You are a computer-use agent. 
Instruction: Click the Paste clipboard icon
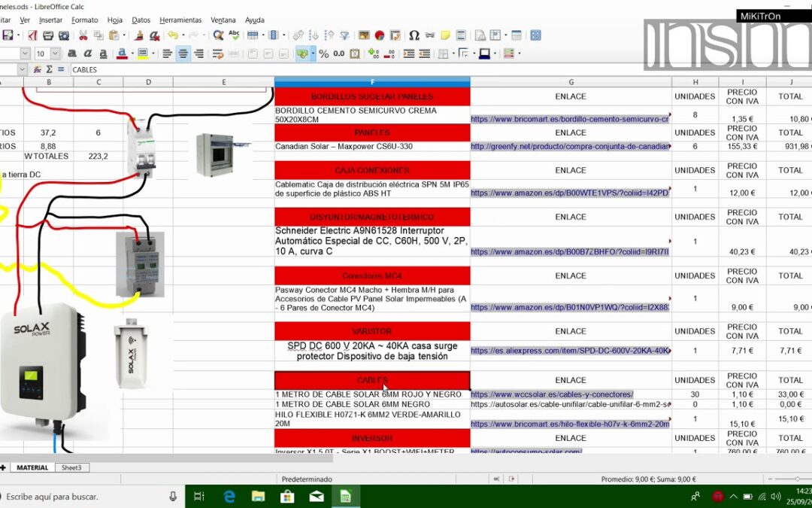click(x=114, y=35)
